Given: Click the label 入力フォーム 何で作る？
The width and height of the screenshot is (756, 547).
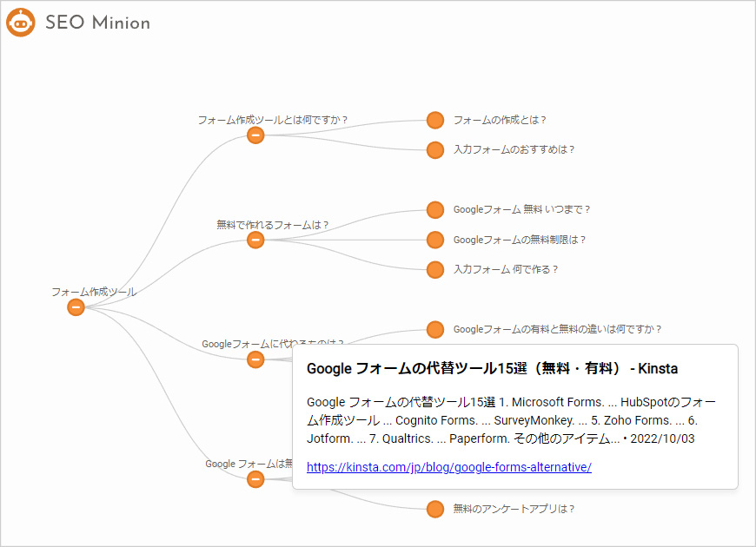Looking at the screenshot, I should pos(505,270).
